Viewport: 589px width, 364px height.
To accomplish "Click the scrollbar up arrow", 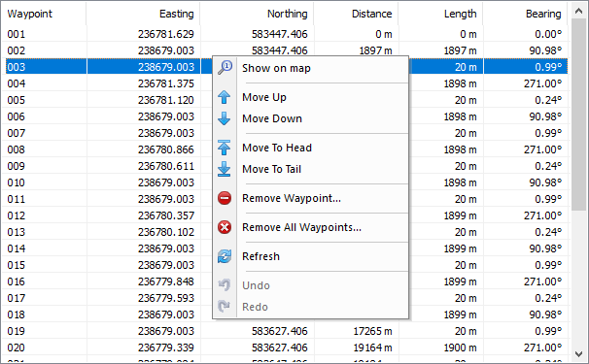I will point(579,12).
